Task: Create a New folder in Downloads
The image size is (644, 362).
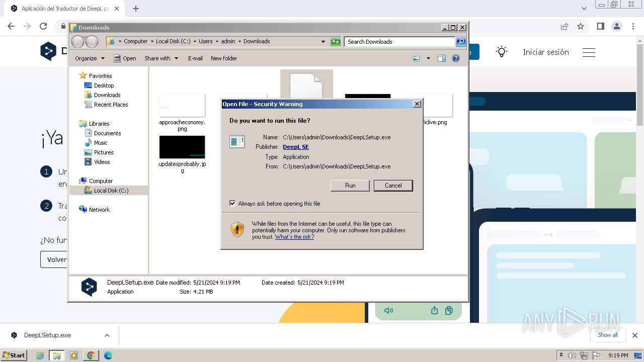Action: point(224,58)
